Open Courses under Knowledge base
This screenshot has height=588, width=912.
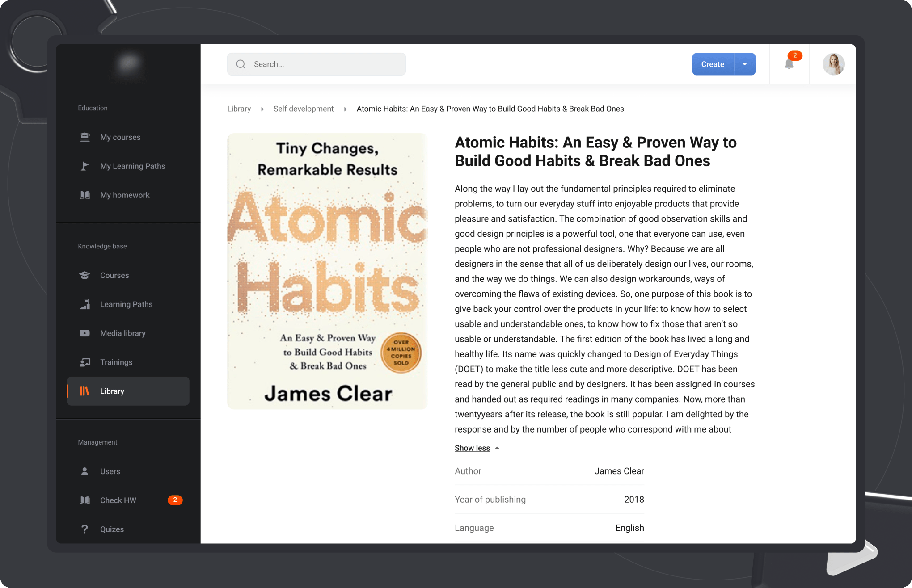point(128,275)
